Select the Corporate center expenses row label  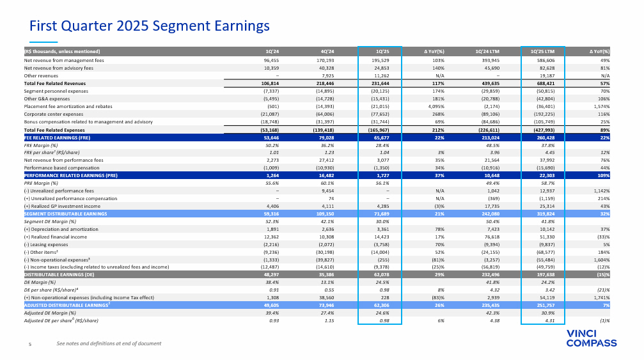[54, 114]
